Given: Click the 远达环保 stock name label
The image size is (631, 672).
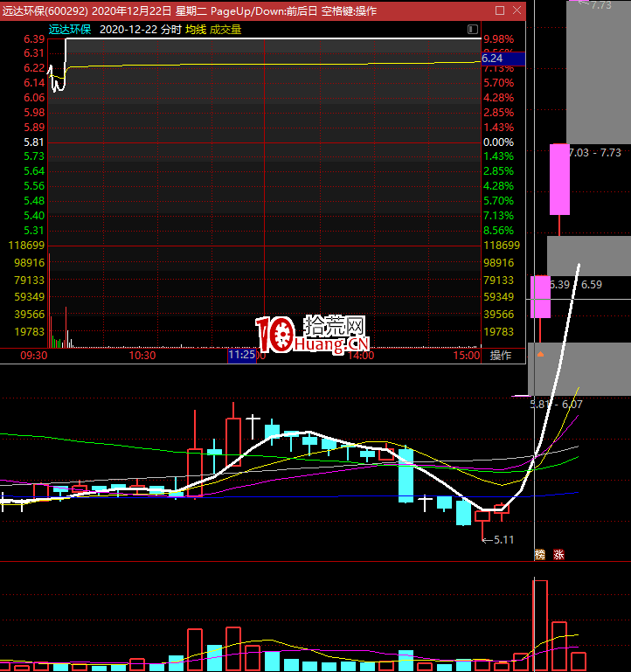Looking at the screenshot, I should 69,30.
